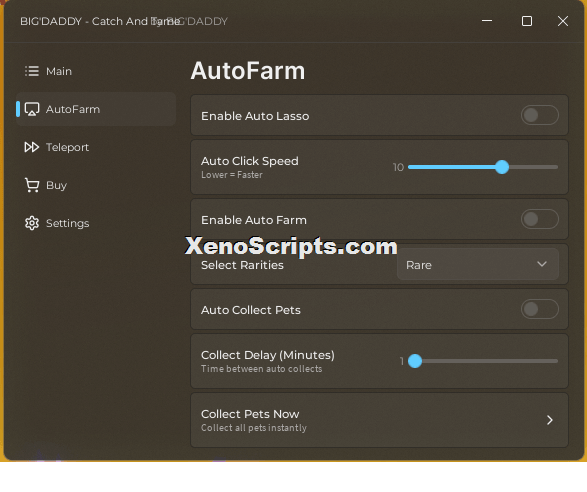The image size is (587, 492).
Task: Maximize the BIG'DADDY window
Action: [527, 21]
